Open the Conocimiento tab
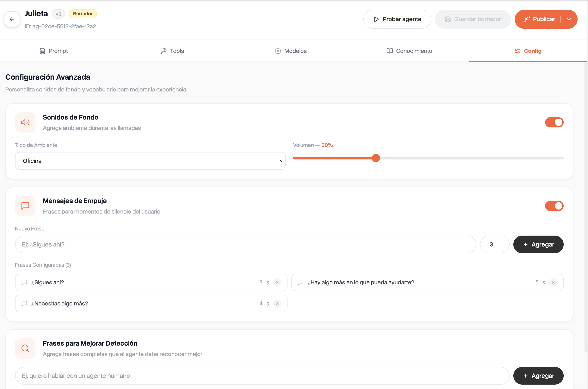 coord(409,51)
